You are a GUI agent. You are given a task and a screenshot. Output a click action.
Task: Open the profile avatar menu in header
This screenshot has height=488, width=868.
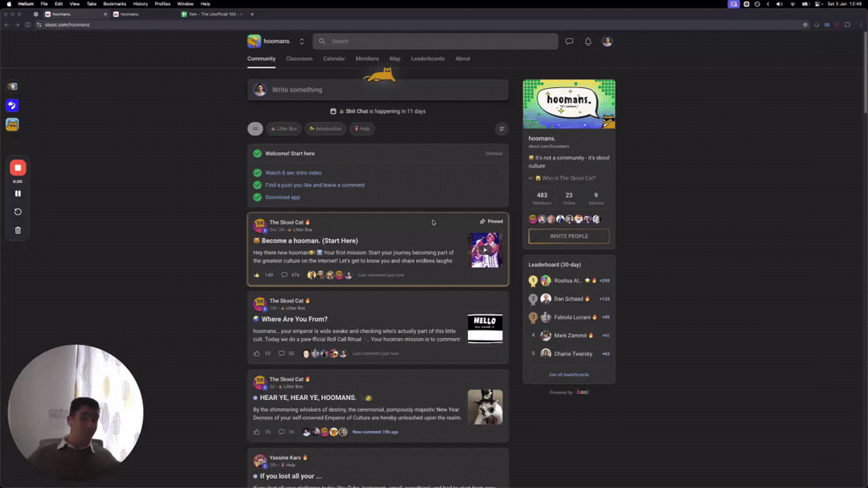pos(607,41)
